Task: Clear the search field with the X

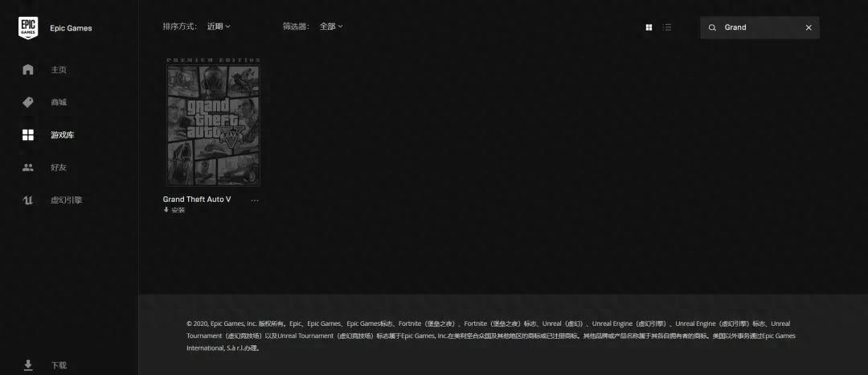Action: (x=809, y=27)
